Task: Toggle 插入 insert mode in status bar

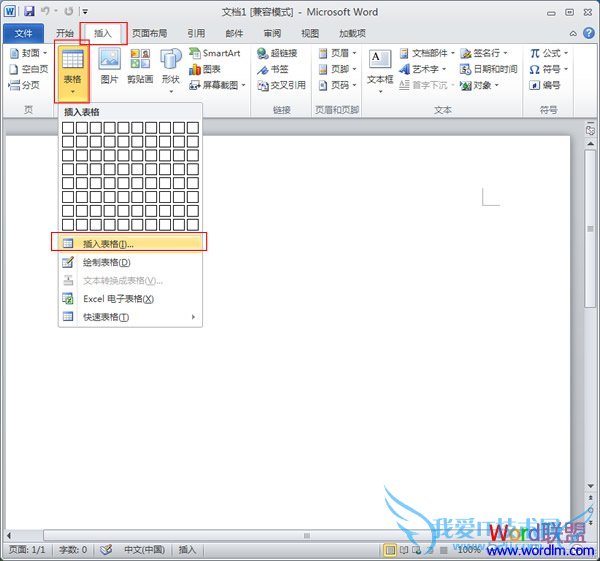Action: point(187,550)
